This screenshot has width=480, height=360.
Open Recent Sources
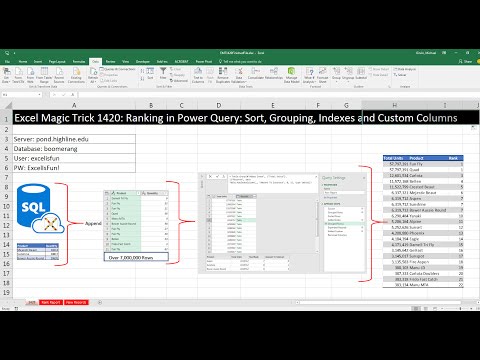59,75
